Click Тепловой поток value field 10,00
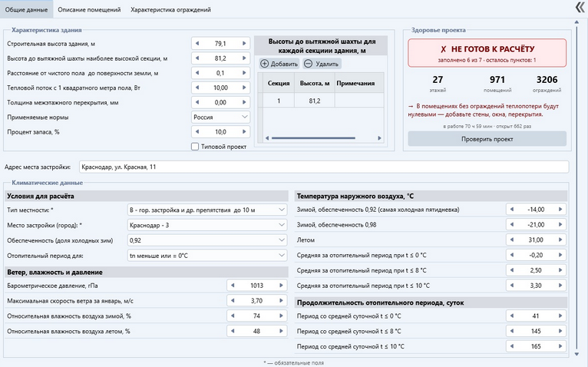This screenshot has height=367, width=588. click(220, 88)
